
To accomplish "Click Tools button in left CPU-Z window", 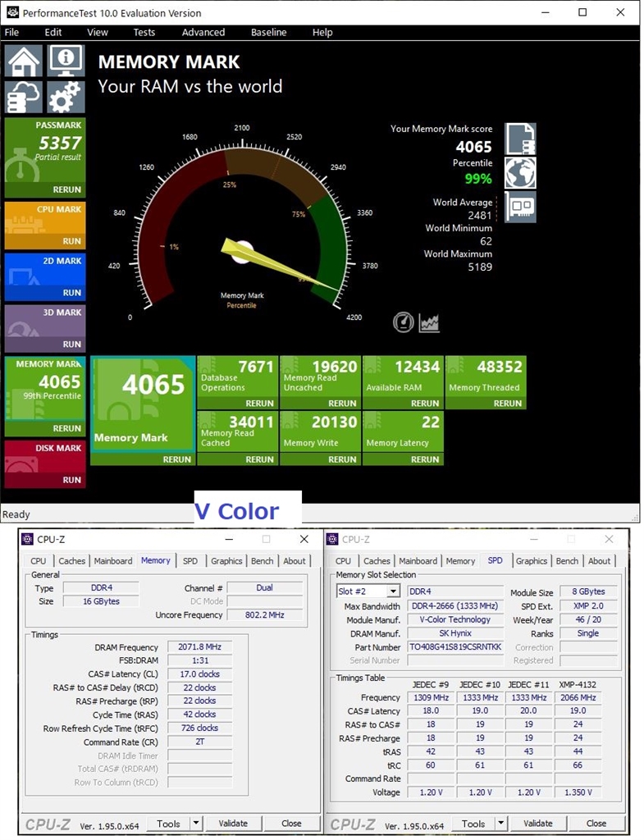I will pyautogui.click(x=168, y=824).
